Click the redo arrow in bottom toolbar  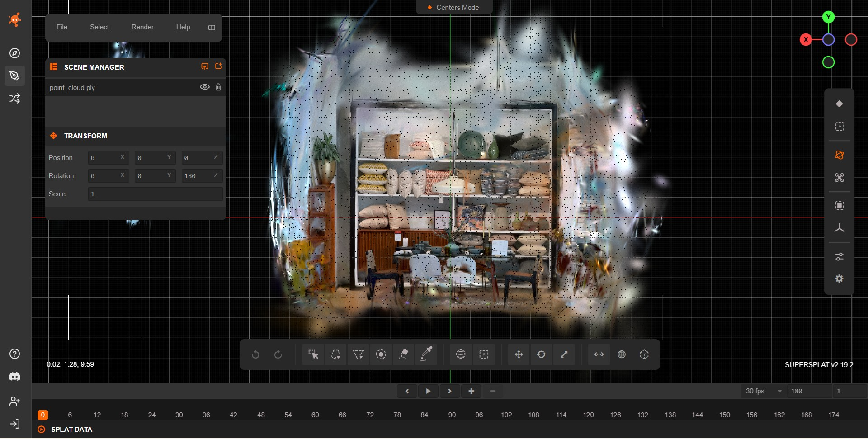pos(278,355)
